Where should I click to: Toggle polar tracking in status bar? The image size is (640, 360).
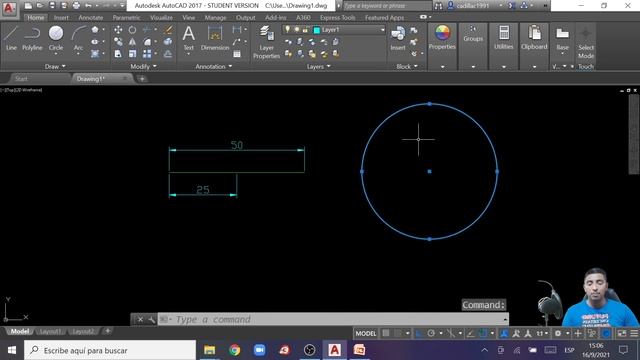pos(431,333)
